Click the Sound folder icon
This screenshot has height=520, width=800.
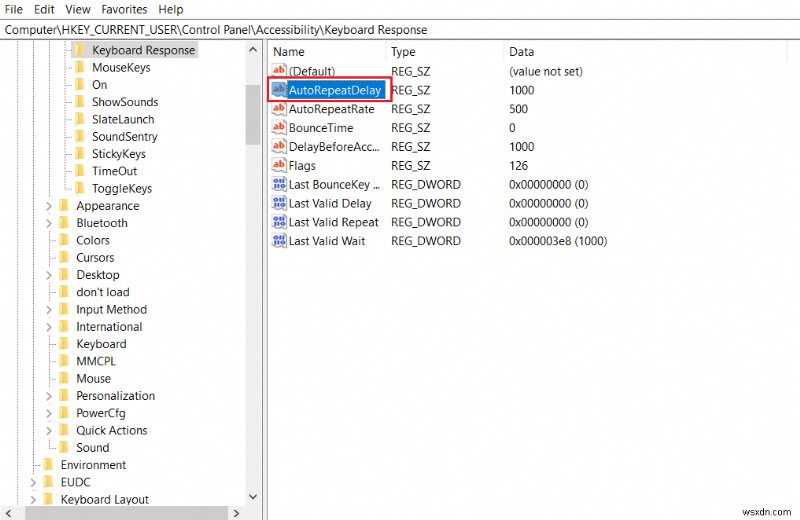64,447
